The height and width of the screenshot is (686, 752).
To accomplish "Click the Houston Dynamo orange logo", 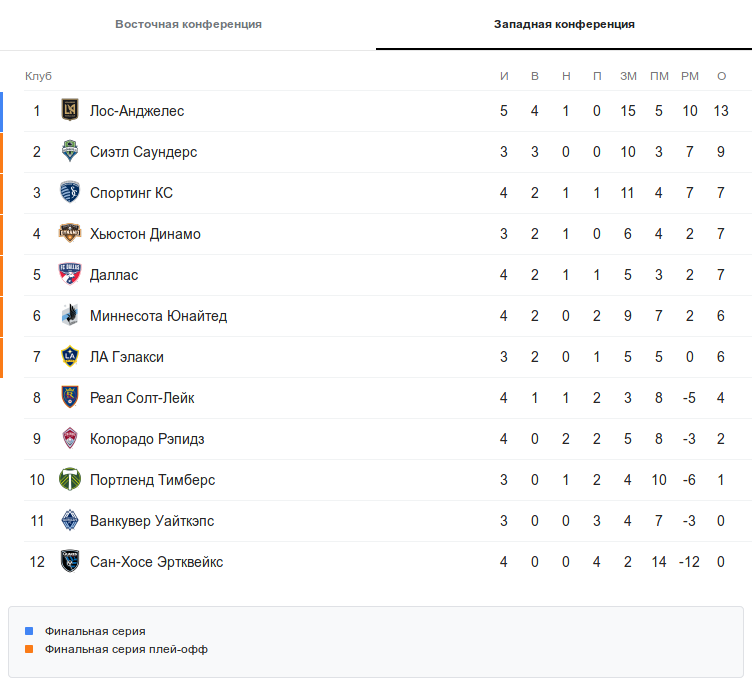I will (70, 234).
